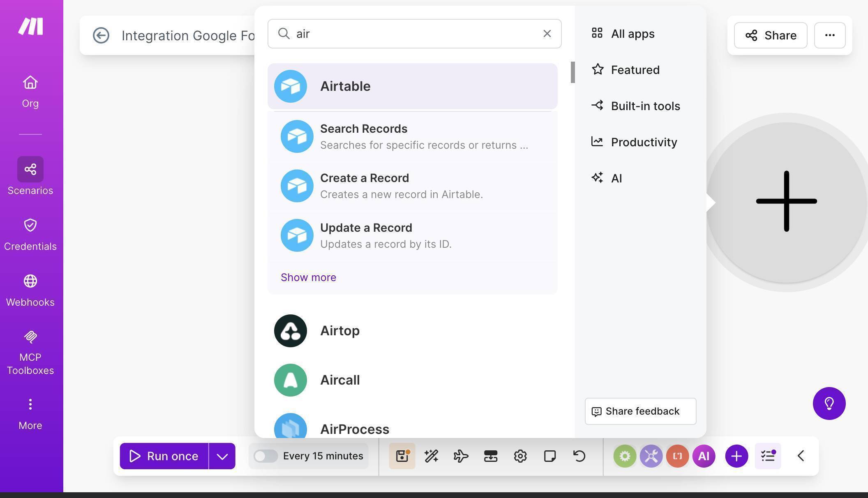This screenshot has height=498, width=868.
Task: Enable the Every 15 minutes schedule toggle
Action: click(x=265, y=456)
